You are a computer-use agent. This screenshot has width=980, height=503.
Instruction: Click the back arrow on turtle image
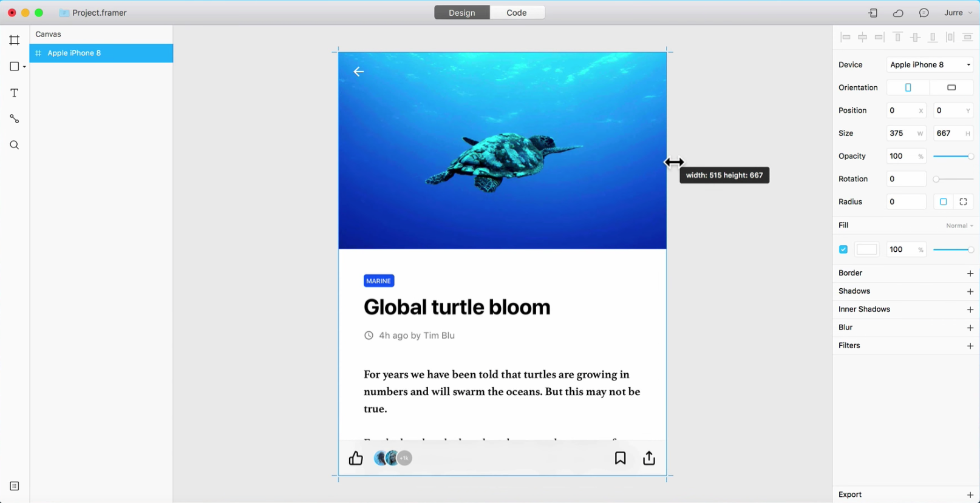(359, 72)
